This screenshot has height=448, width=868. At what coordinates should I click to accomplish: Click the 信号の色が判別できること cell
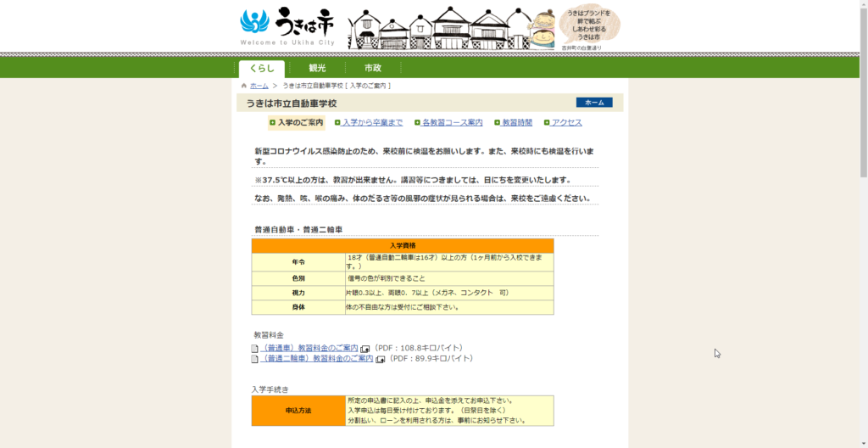pyautogui.click(x=449, y=278)
